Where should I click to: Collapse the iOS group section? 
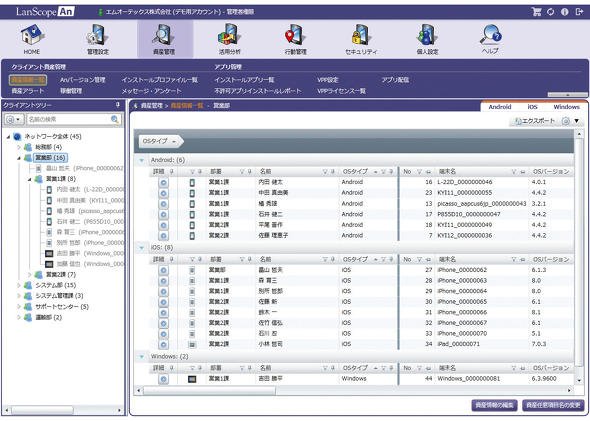pos(141,248)
